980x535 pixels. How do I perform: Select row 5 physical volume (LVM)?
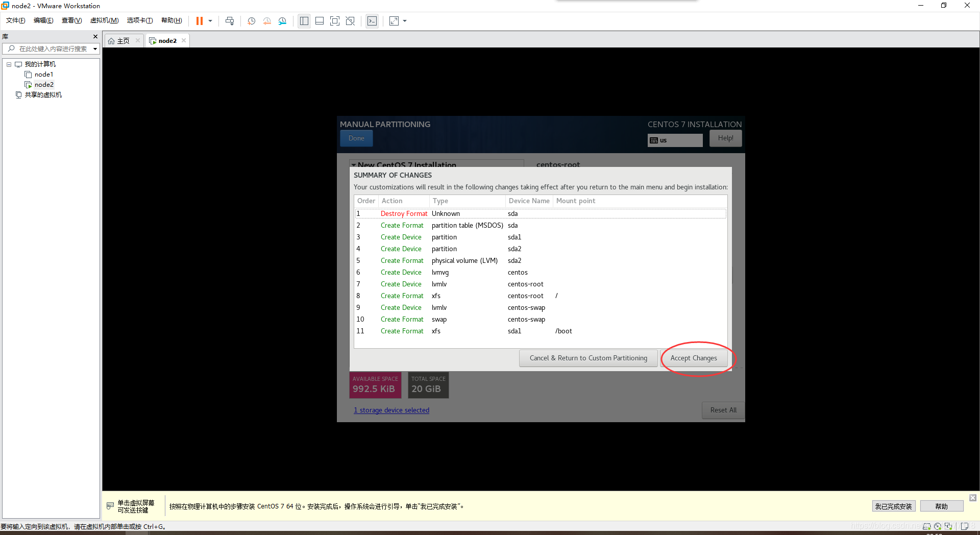pos(541,260)
